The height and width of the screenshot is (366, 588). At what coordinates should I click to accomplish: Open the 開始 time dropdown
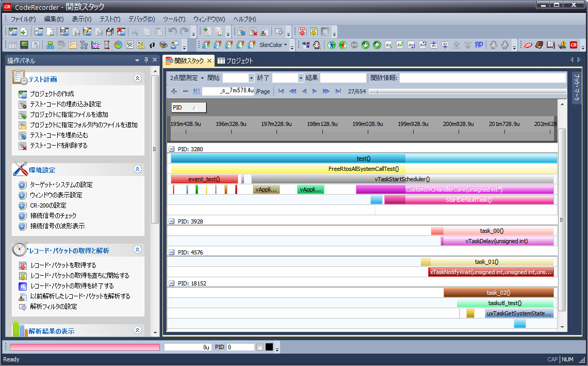251,78
